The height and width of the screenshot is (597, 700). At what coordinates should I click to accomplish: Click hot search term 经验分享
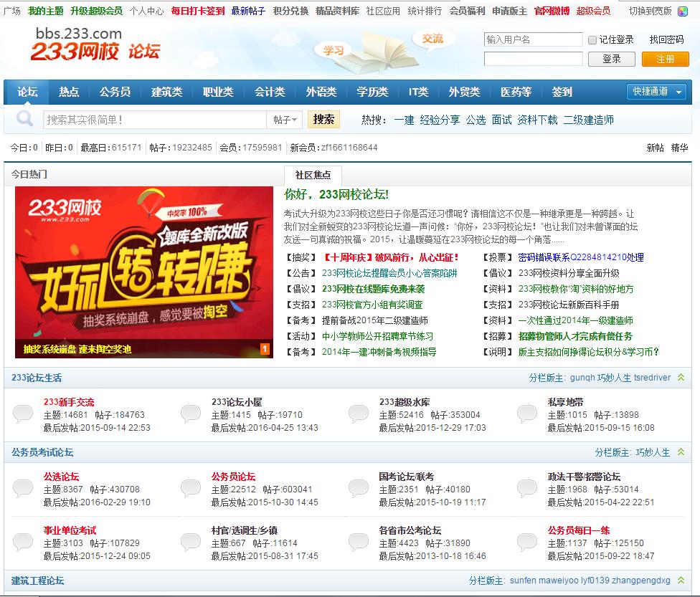pyautogui.click(x=440, y=120)
